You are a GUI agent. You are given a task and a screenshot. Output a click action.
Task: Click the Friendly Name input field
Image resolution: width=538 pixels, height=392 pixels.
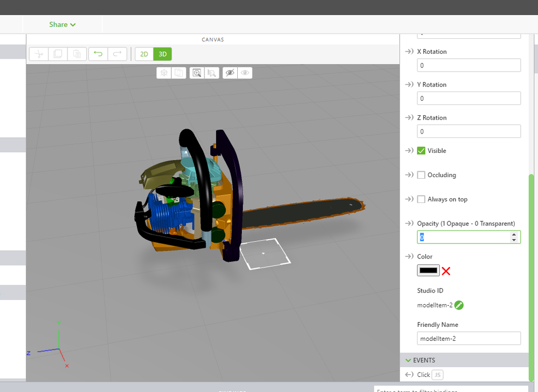tap(468, 338)
